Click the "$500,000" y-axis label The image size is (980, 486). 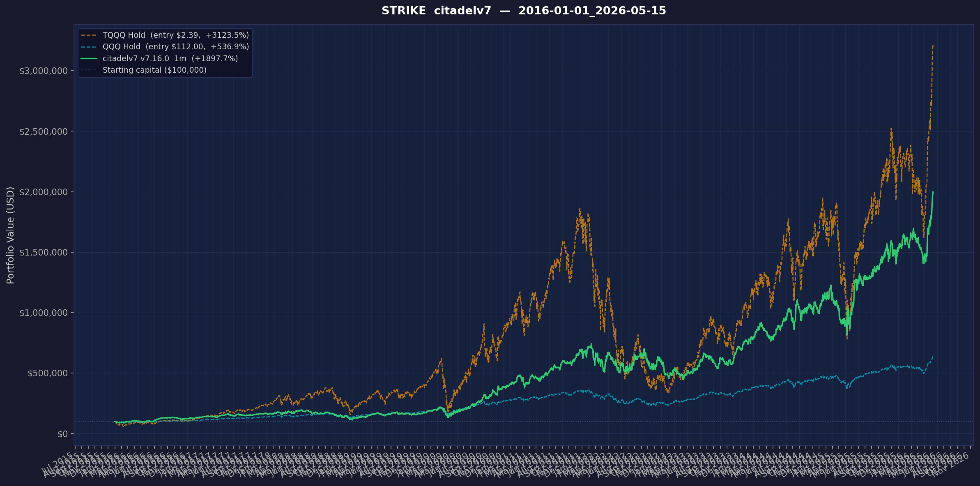(x=48, y=373)
